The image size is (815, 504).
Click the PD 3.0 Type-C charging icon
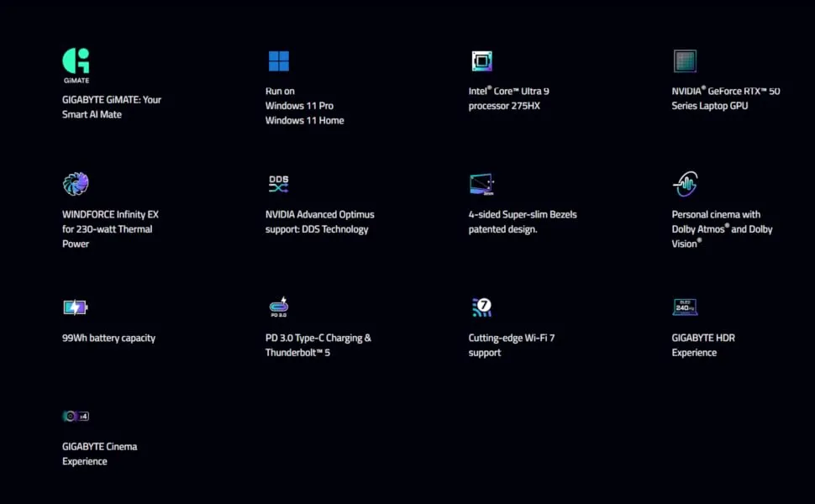(279, 307)
